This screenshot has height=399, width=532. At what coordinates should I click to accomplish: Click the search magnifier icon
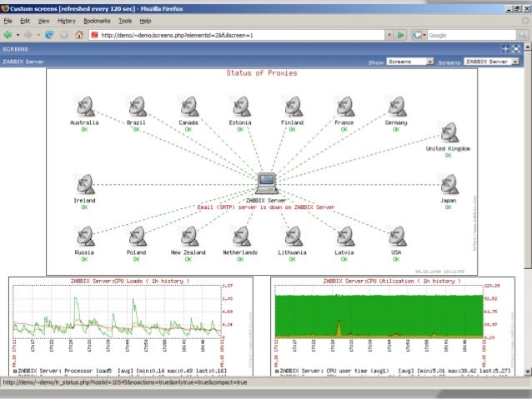(x=522, y=35)
